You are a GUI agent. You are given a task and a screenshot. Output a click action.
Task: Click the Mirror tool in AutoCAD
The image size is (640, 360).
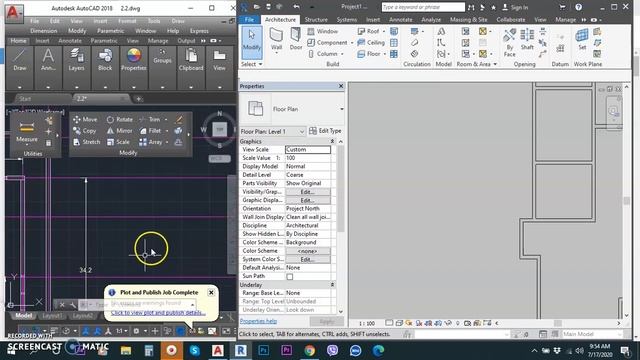coord(120,131)
